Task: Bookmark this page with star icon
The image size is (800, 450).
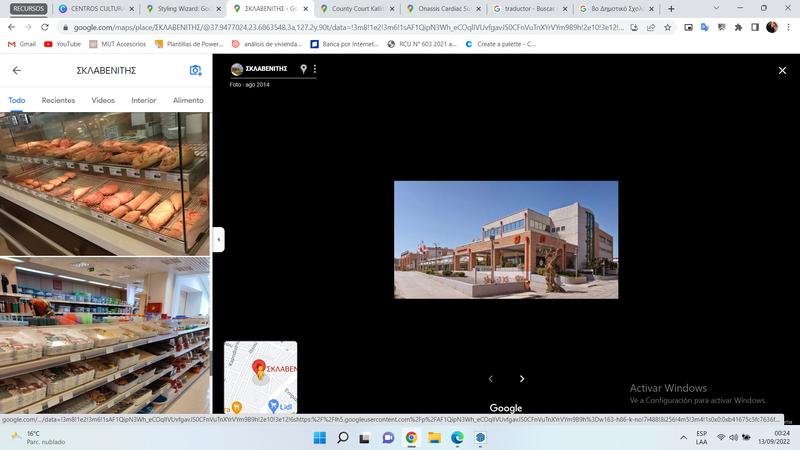Action: click(667, 28)
